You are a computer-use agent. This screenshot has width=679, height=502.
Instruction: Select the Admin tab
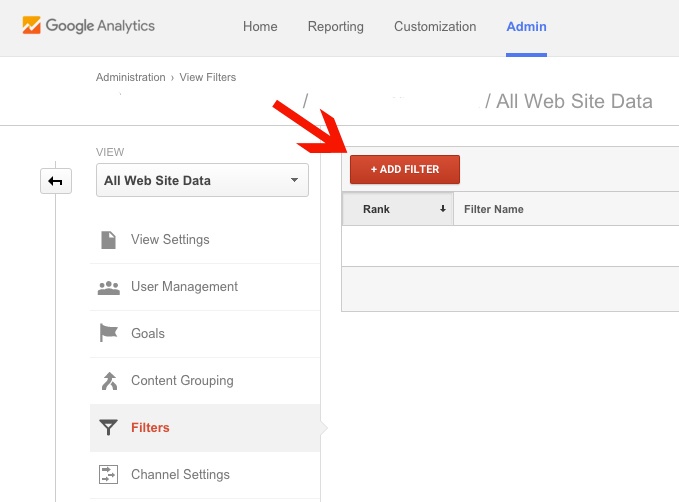click(x=527, y=27)
